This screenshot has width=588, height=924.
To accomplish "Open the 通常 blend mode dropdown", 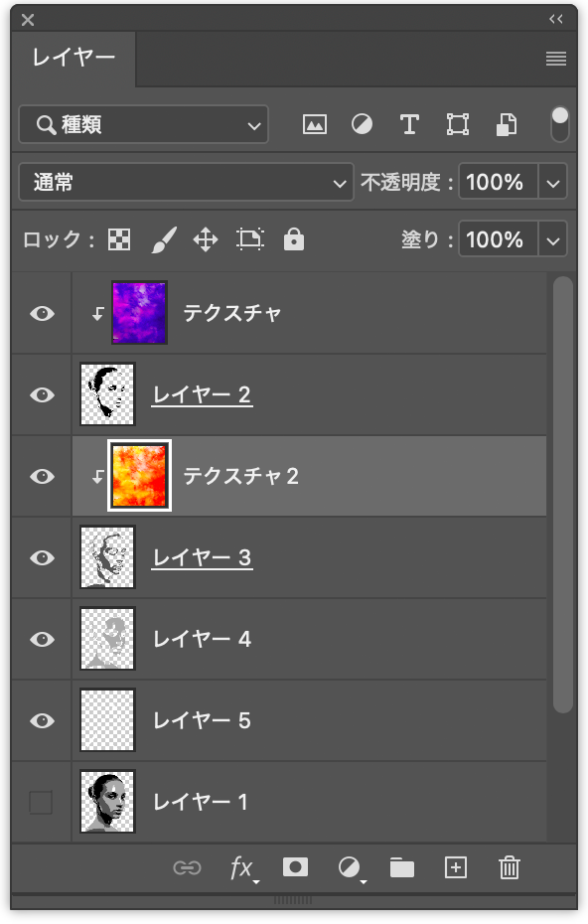I will 186,182.
